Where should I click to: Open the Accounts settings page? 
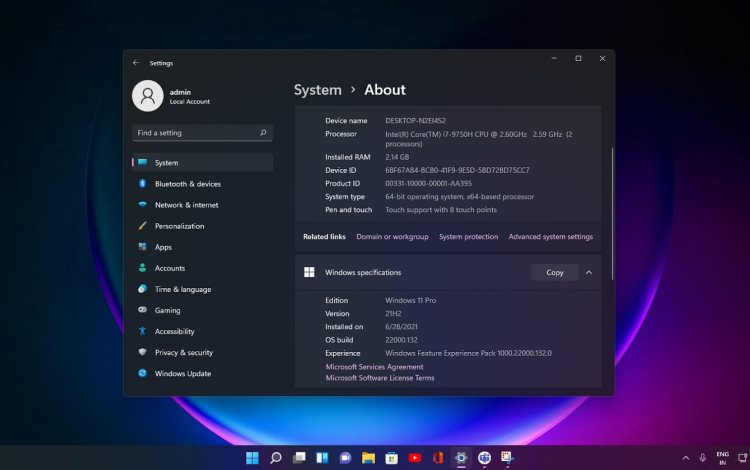point(169,268)
